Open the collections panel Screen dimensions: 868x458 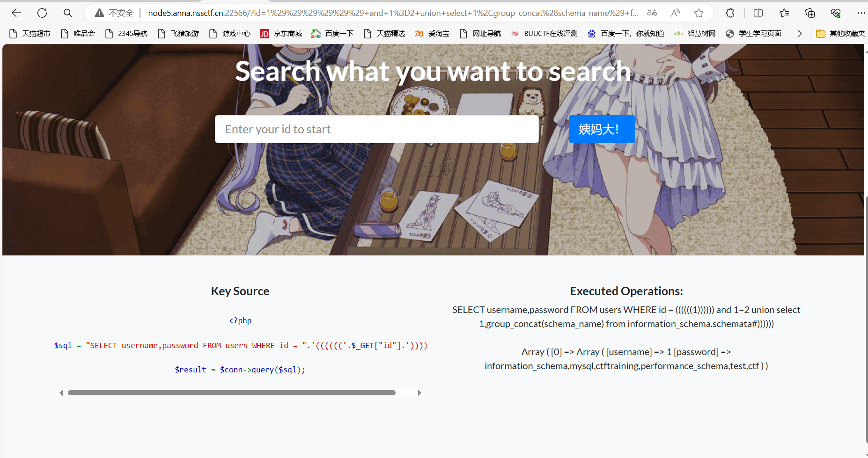tap(810, 13)
